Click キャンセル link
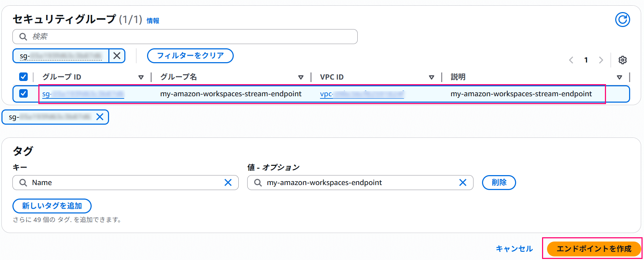 pyautogui.click(x=514, y=249)
